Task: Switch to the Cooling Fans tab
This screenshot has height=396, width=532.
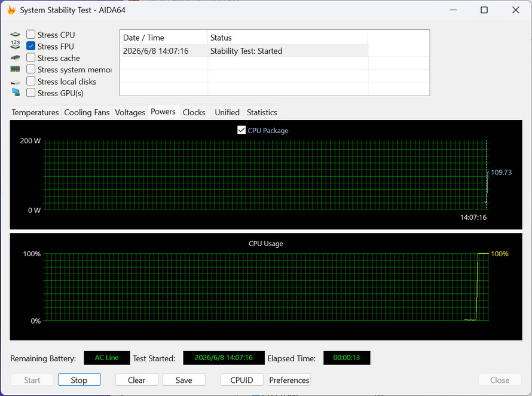Action: point(87,112)
